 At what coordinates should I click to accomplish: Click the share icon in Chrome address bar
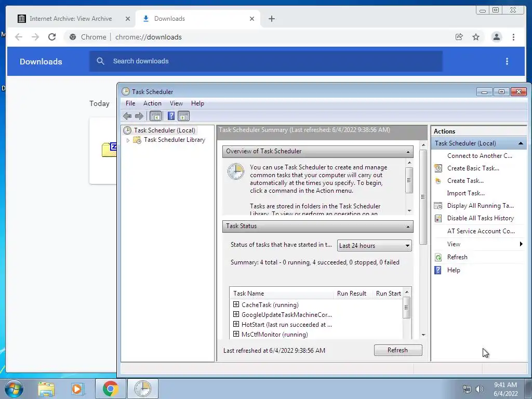coord(459,37)
